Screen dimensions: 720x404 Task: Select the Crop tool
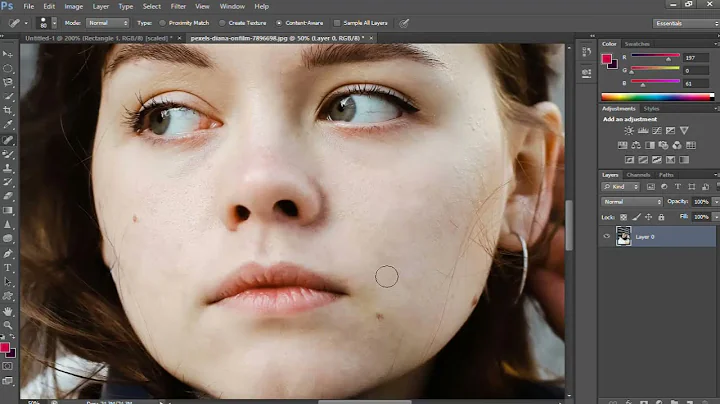pos(8,111)
